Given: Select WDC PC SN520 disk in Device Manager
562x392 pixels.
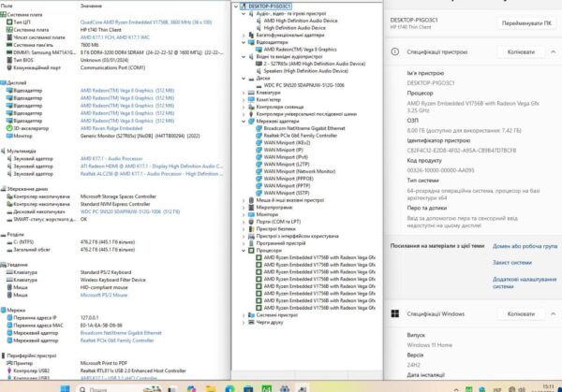Looking at the screenshot, I should pyautogui.click(x=303, y=85).
